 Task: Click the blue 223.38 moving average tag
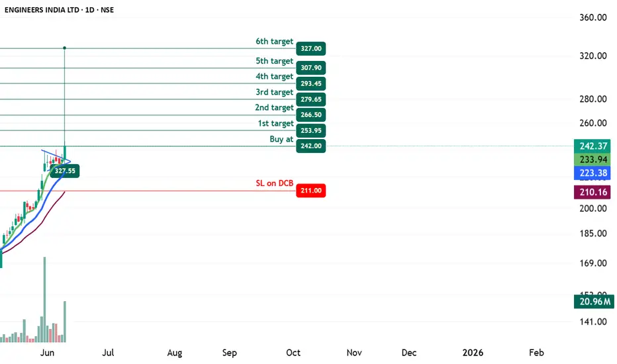[593, 173]
